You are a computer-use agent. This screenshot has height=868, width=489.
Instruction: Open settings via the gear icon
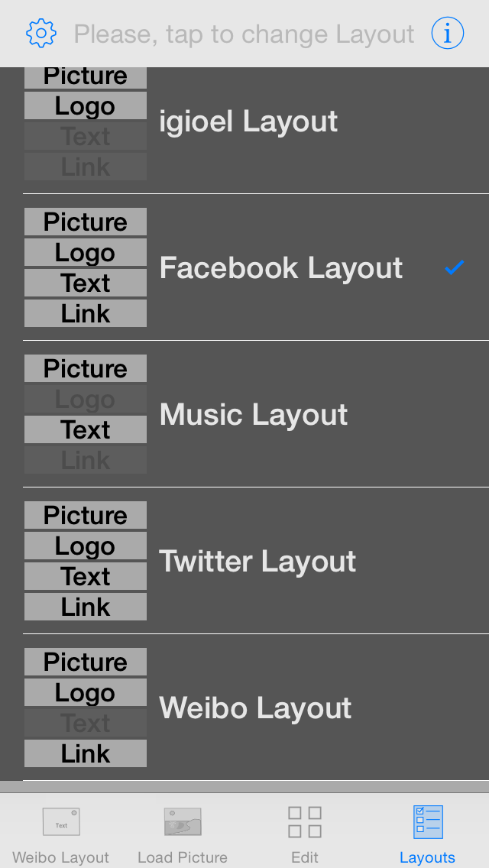[41, 33]
